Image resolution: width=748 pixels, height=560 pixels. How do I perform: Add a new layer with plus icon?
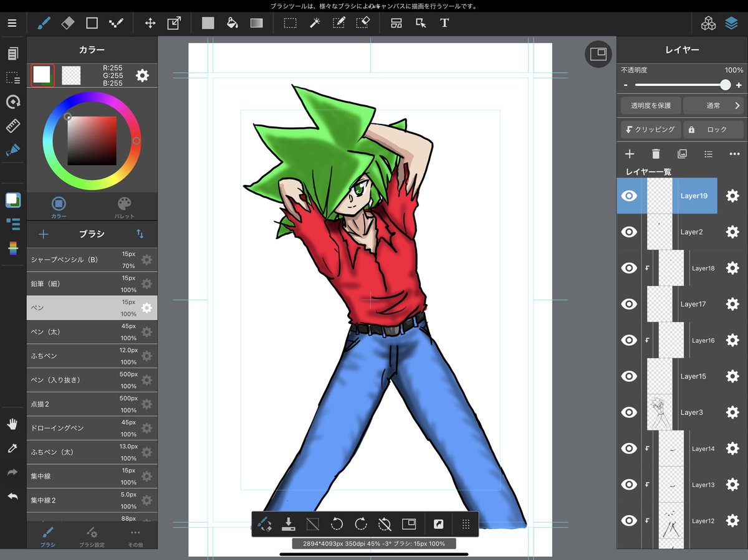[630, 154]
